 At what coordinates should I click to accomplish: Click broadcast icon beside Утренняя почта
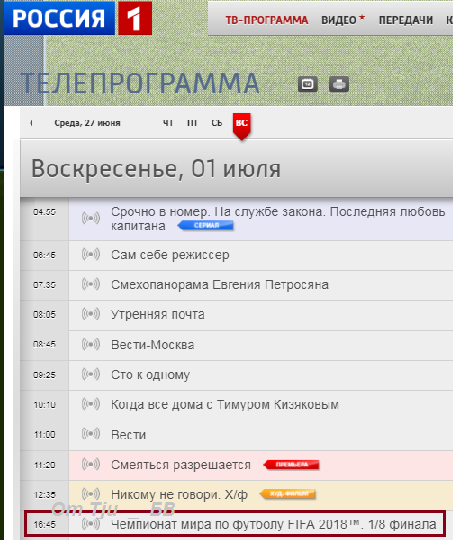tap(91, 314)
